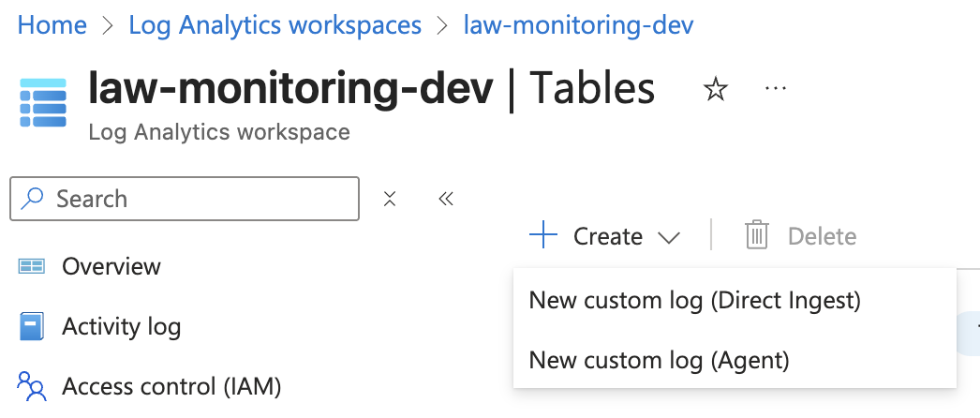This screenshot has width=980, height=418.
Task: Toggle expand/collapse all menu groups icon
Action: (390, 199)
